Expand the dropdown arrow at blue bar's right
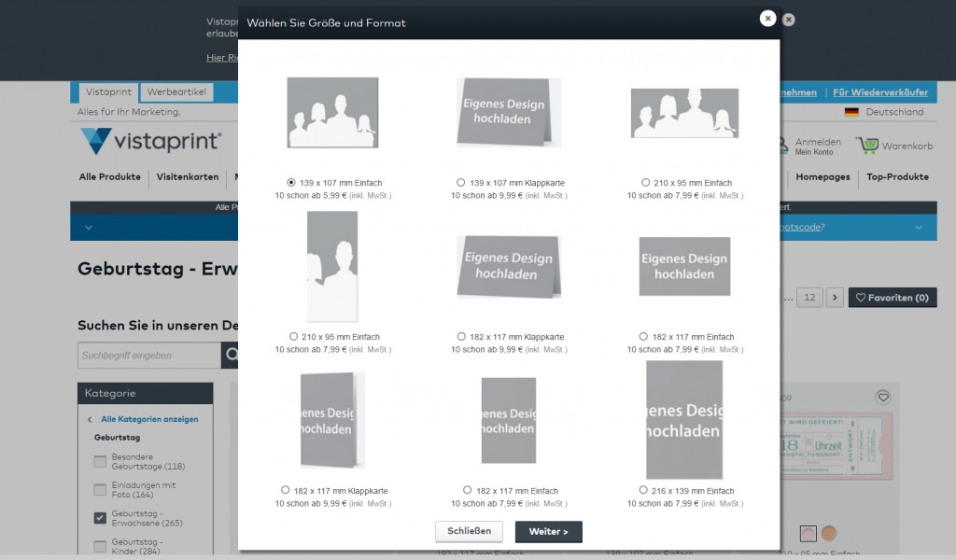Screen dimensions: 956x560 (919, 228)
